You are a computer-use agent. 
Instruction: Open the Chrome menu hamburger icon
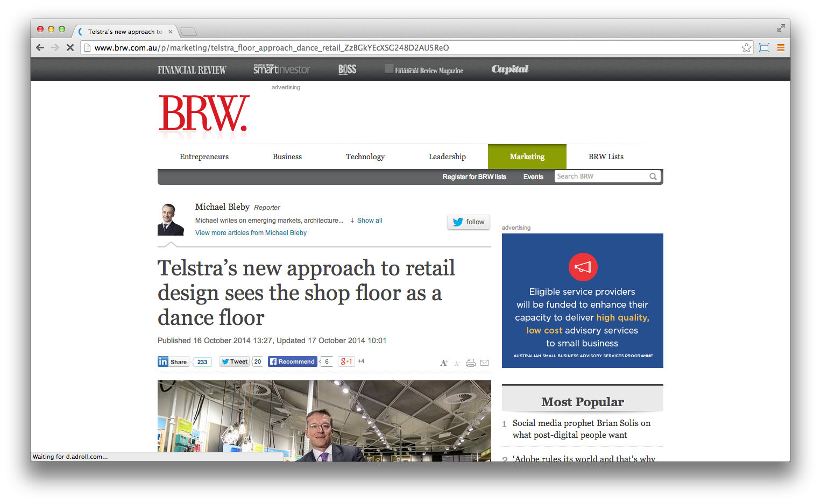781,47
